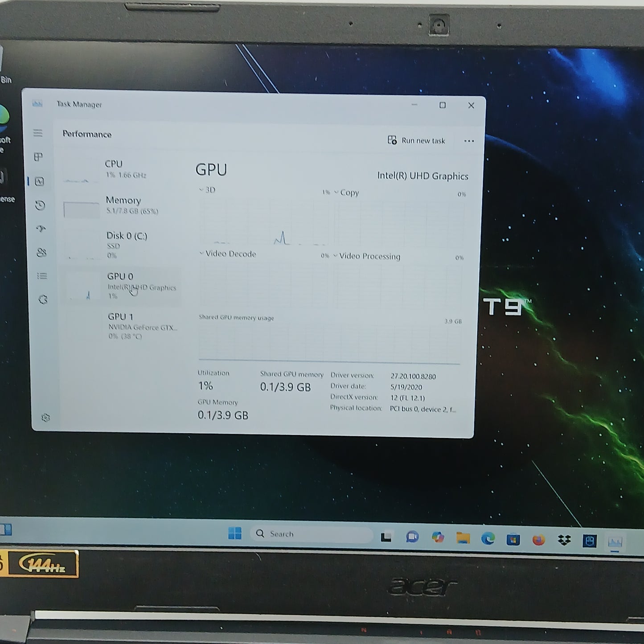Click the Utilization label above 1% value
The width and height of the screenshot is (644, 644).
(x=213, y=373)
